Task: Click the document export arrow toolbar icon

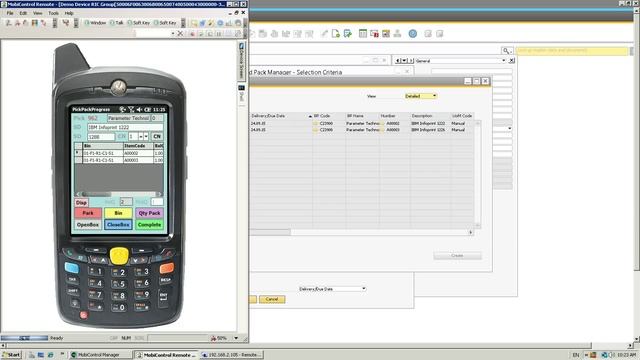Action: pos(347,33)
